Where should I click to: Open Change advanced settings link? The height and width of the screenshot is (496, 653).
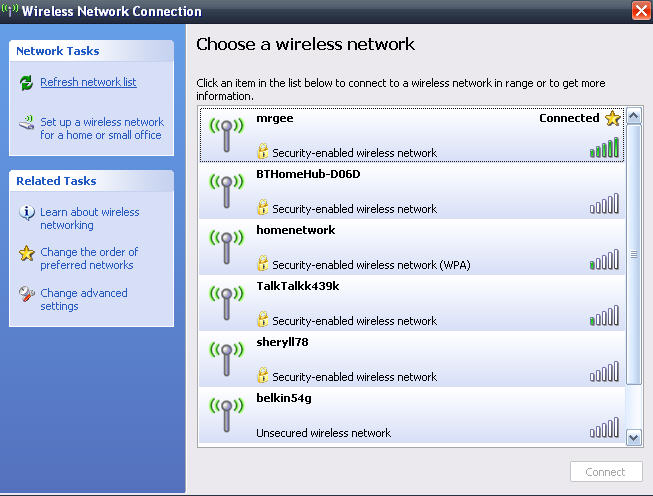click(84, 299)
